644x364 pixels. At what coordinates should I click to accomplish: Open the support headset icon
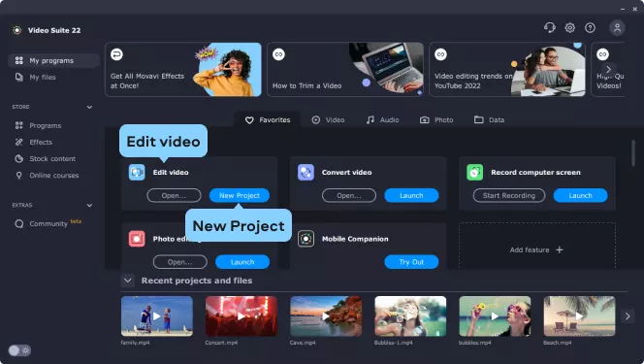tap(550, 27)
